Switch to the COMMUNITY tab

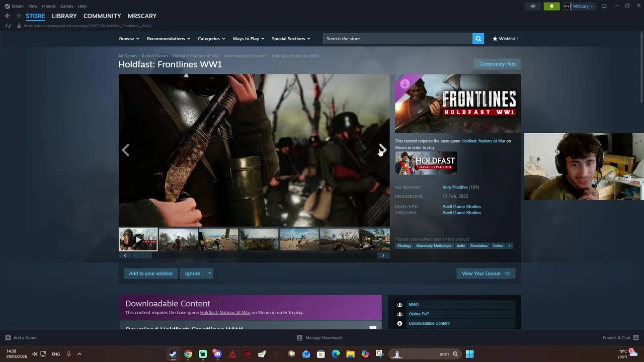[102, 16]
